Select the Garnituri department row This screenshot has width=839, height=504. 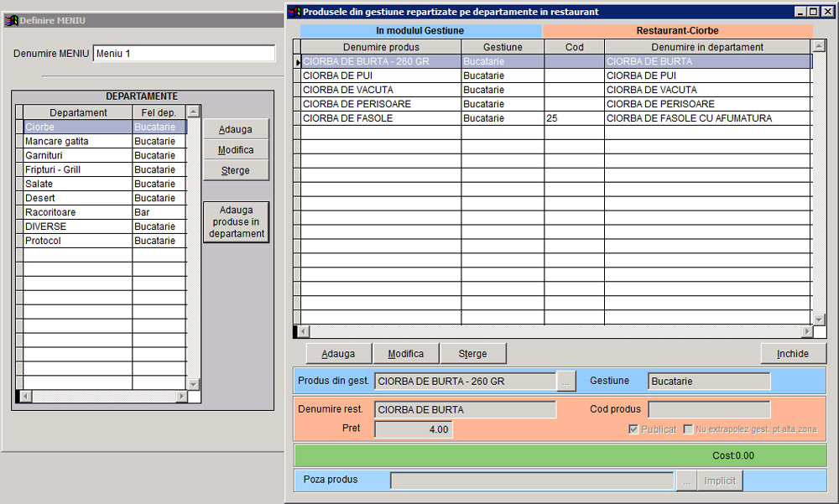[x=105, y=156]
